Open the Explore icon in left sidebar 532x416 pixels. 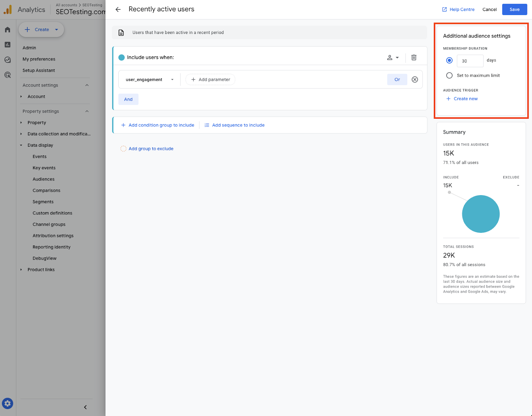coord(8,60)
